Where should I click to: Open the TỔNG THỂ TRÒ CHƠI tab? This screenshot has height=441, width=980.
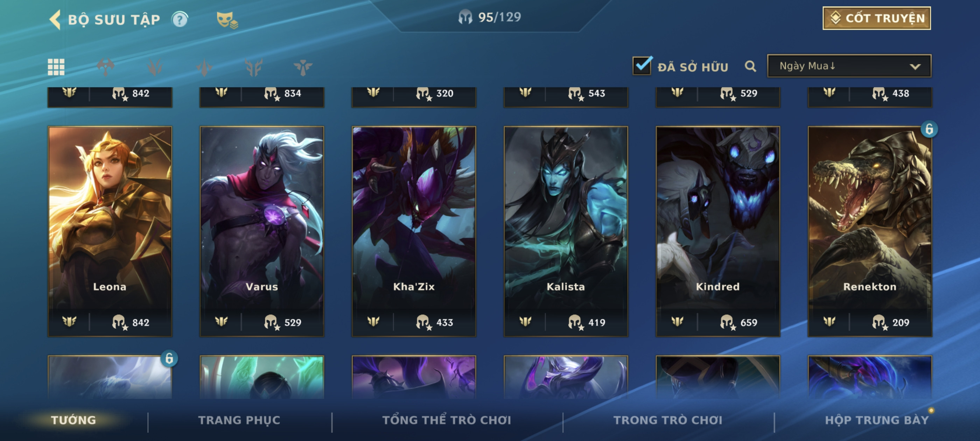pyautogui.click(x=447, y=420)
